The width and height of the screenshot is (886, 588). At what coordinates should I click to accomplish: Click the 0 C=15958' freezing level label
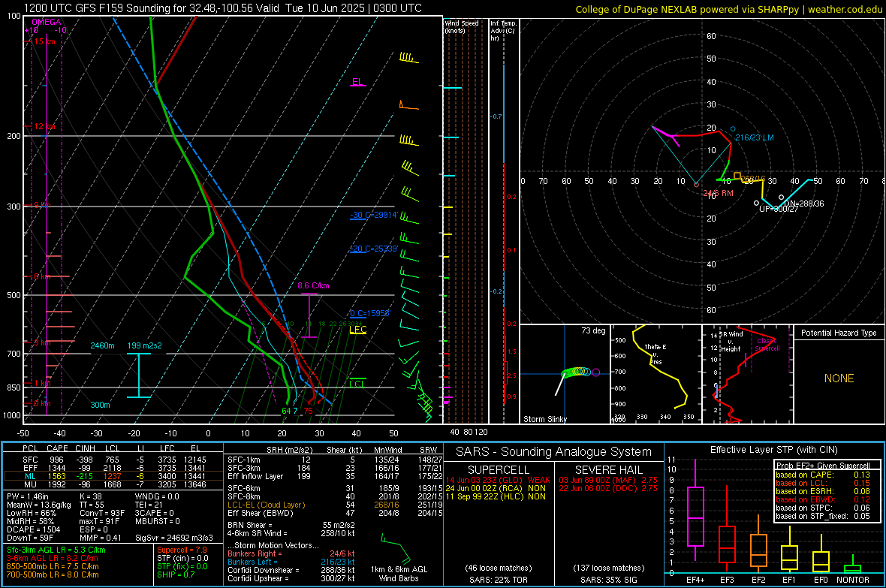pyautogui.click(x=369, y=313)
